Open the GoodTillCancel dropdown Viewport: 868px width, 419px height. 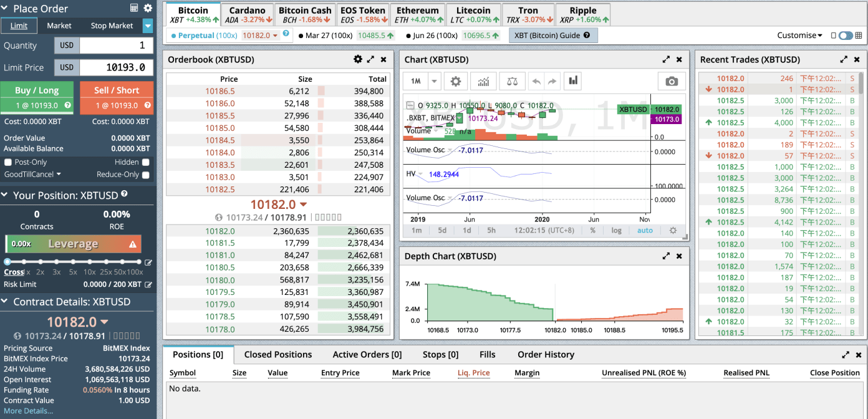(x=32, y=175)
